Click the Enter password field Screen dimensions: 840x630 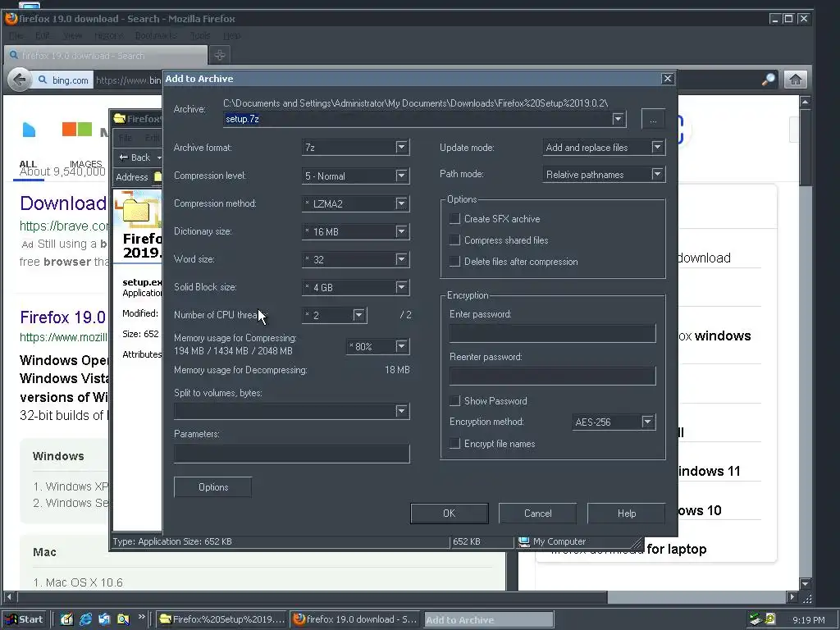point(552,333)
